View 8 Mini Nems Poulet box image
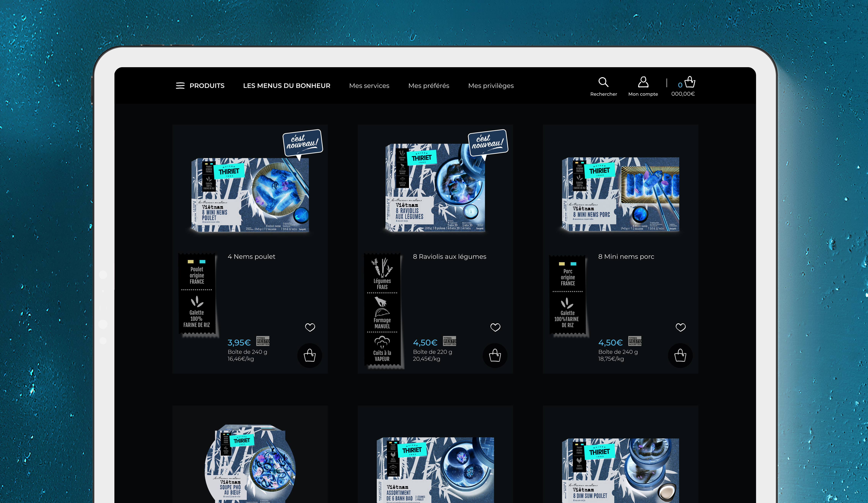 click(250, 195)
